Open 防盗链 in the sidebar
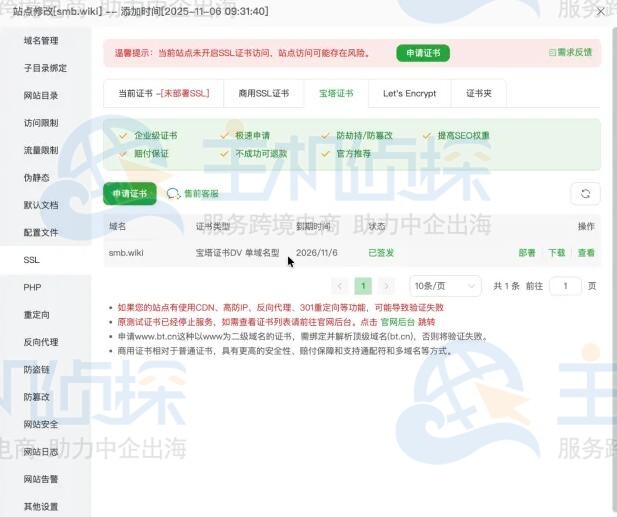This screenshot has width=617, height=517. point(37,369)
